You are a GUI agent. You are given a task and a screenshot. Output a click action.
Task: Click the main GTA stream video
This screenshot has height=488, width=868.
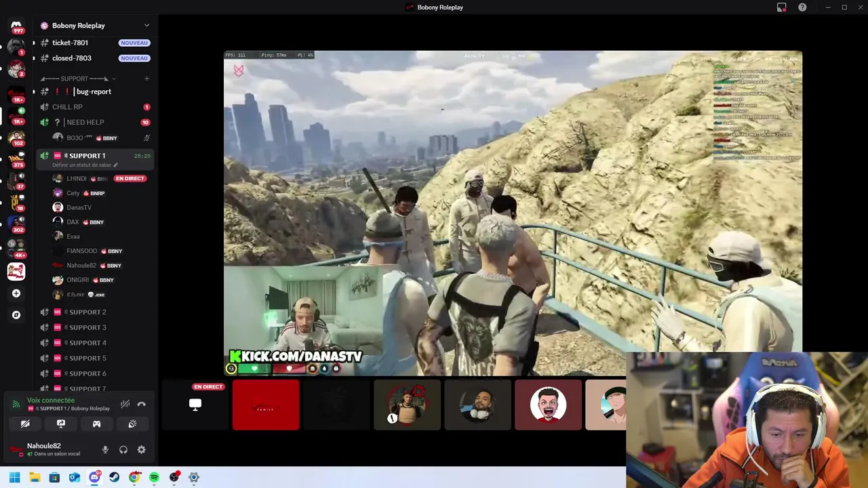coord(513,213)
